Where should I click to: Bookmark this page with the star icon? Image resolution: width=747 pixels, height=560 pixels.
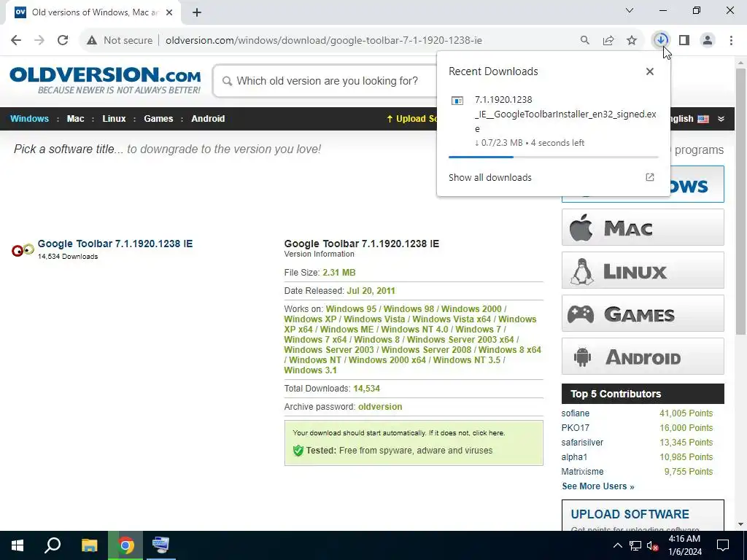click(632, 40)
